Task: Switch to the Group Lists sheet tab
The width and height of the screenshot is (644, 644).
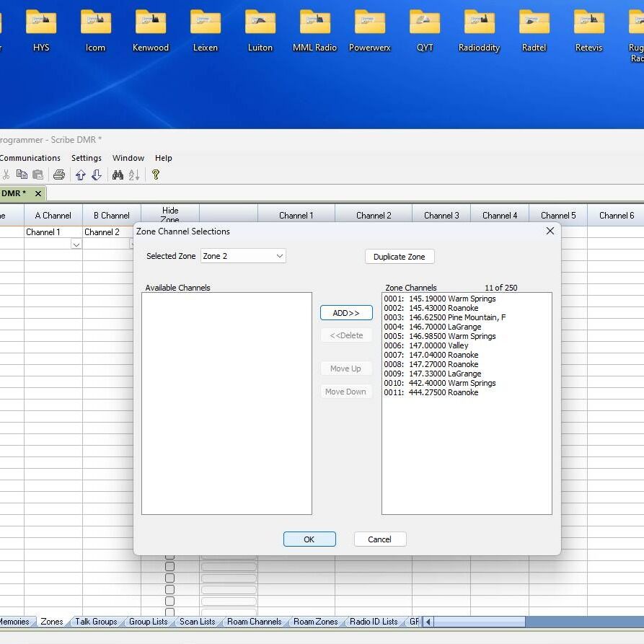Action: point(149,622)
